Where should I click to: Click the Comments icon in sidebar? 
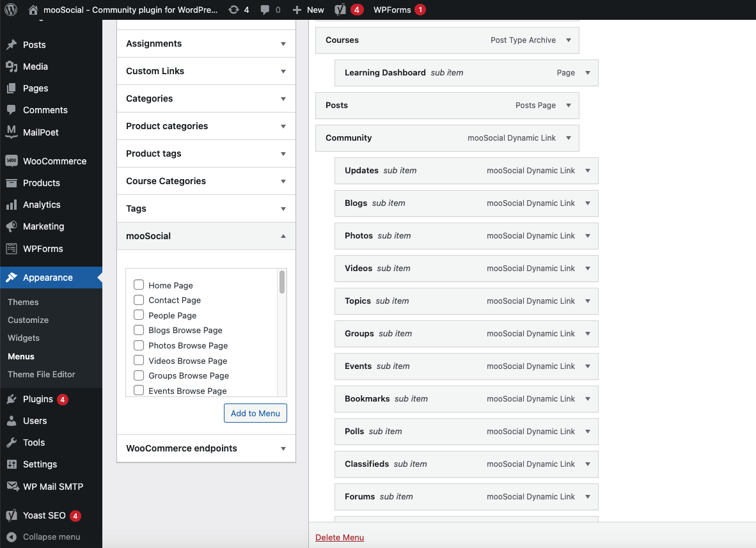[12, 110]
